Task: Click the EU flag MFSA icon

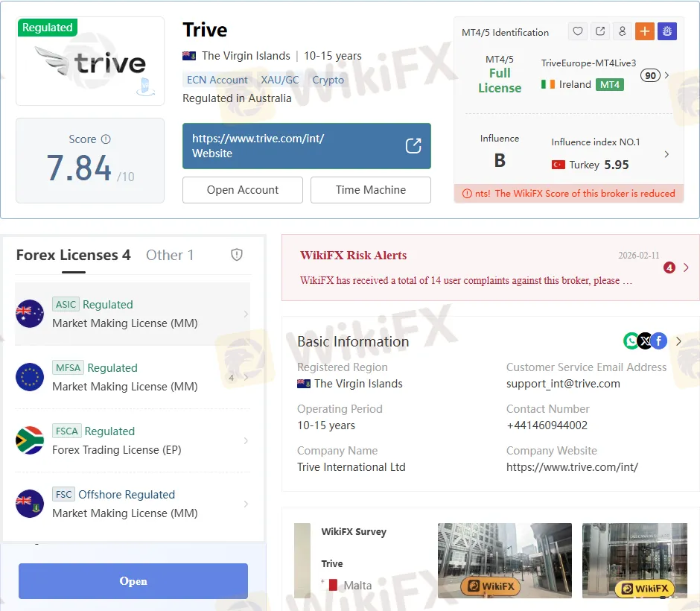Action: point(30,377)
